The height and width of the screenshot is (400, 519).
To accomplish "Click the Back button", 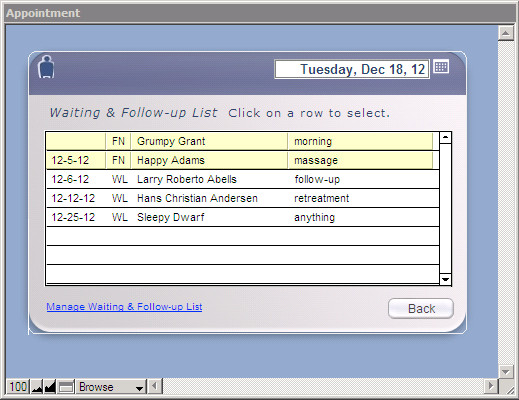I will coord(421,308).
